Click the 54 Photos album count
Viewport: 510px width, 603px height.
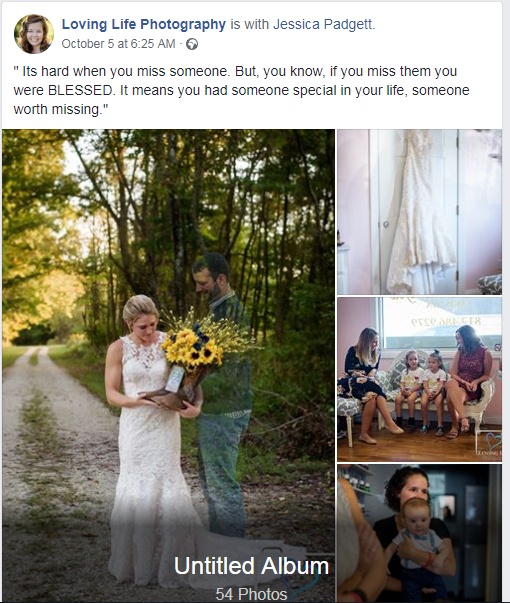(251, 594)
